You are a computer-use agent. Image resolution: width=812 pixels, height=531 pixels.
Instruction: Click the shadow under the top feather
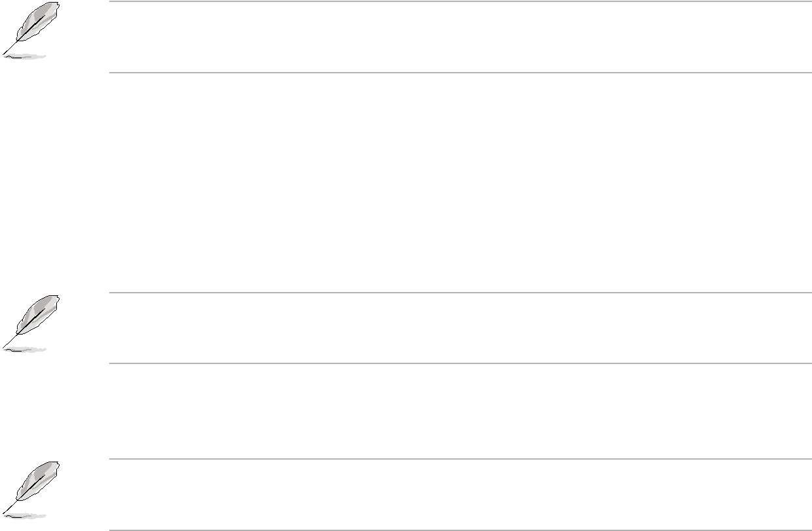25,57
